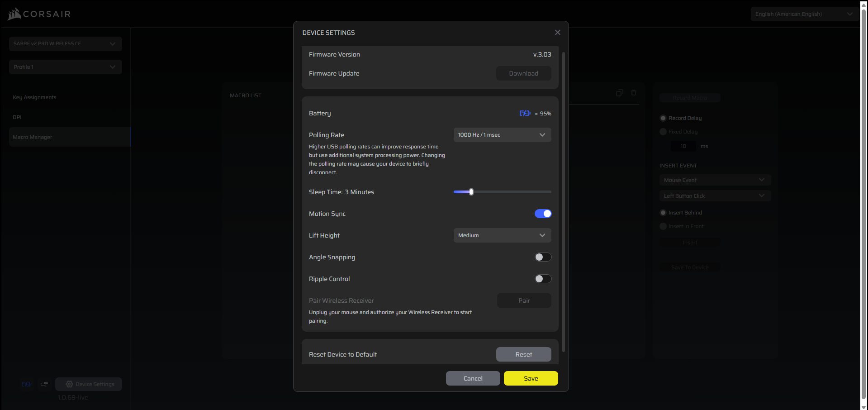
Task: Open Key Assignments in the sidebar
Action: (x=35, y=97)
